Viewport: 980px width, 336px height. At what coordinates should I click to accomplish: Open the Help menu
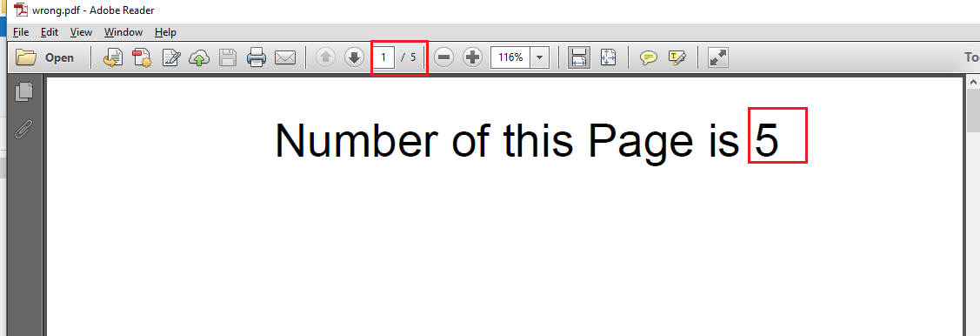pyautogui.click(x=165, y=32)
